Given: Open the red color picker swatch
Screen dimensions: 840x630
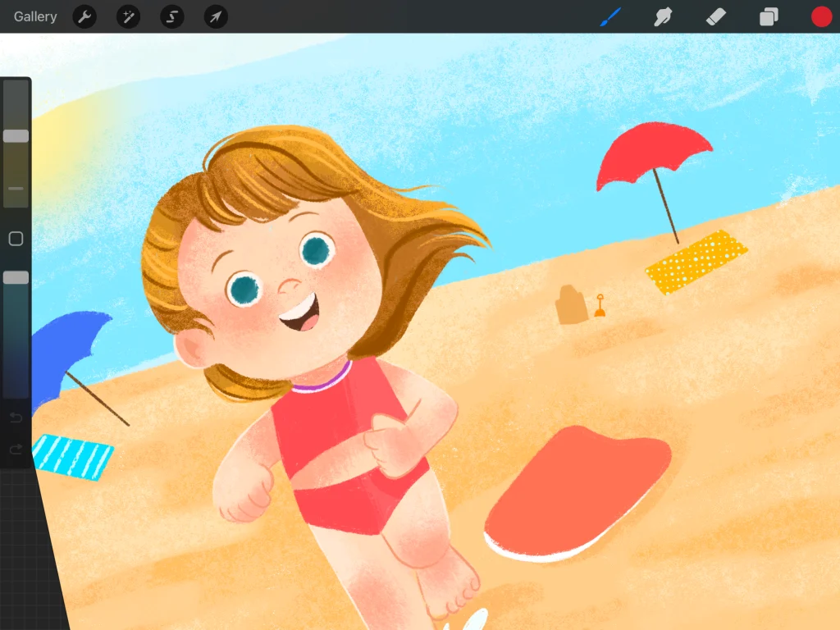Looking at the screenshot, I should 821,16.
